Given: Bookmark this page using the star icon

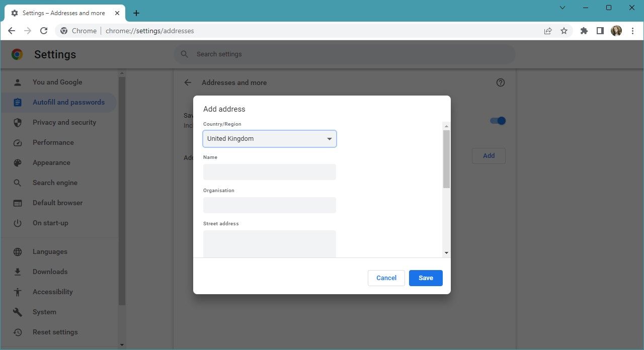Looking at the screenshot, I should (x=564, y=31).
